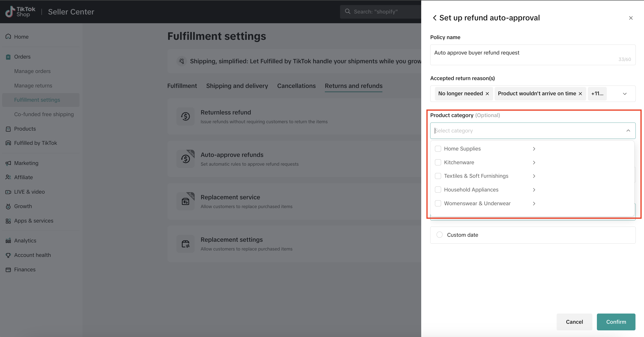Collapse the Select category dropdown chevron

pyautogui.click(x=628, y=131)
